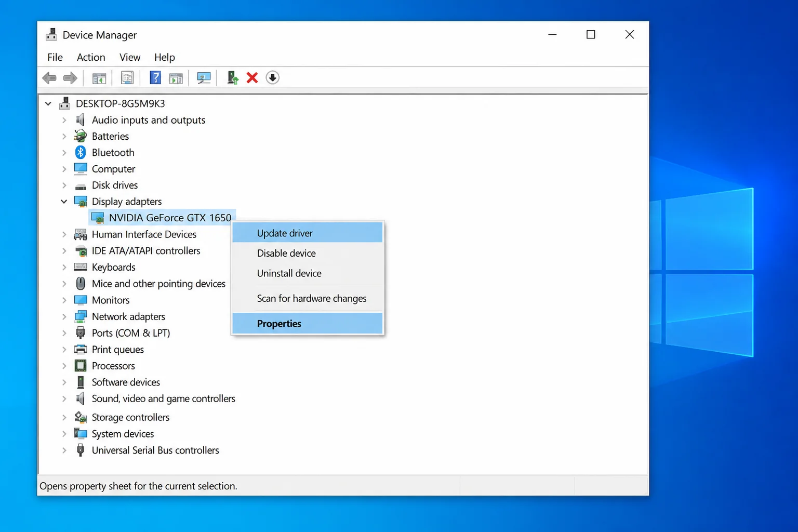Expand the Batteries category
The height and width of the screenshot is (532, 798).
pos(64,136)
